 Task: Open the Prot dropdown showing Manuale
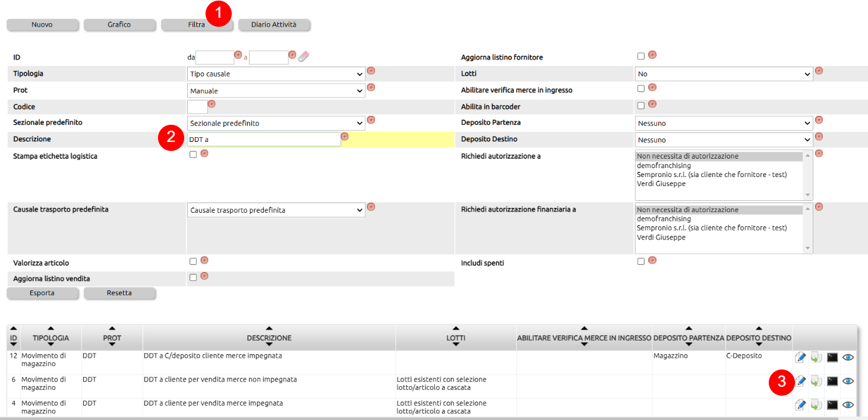(276, 91)
